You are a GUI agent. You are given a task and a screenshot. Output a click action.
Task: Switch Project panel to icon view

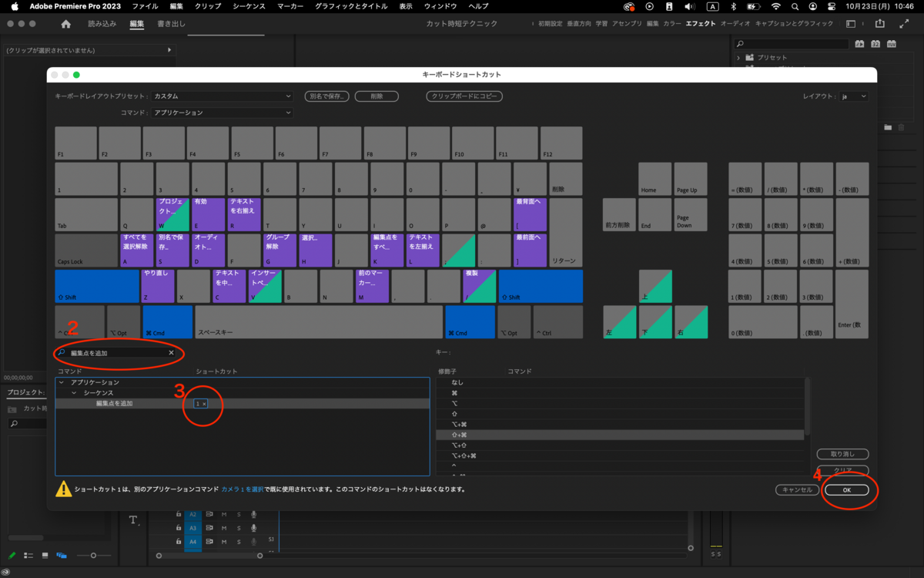[x=45, y=555]
